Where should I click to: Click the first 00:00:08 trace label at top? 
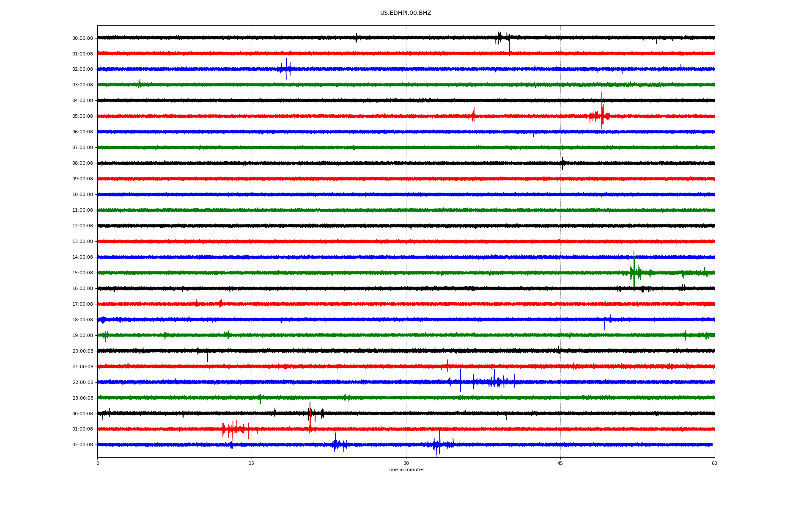click(82, 39)
